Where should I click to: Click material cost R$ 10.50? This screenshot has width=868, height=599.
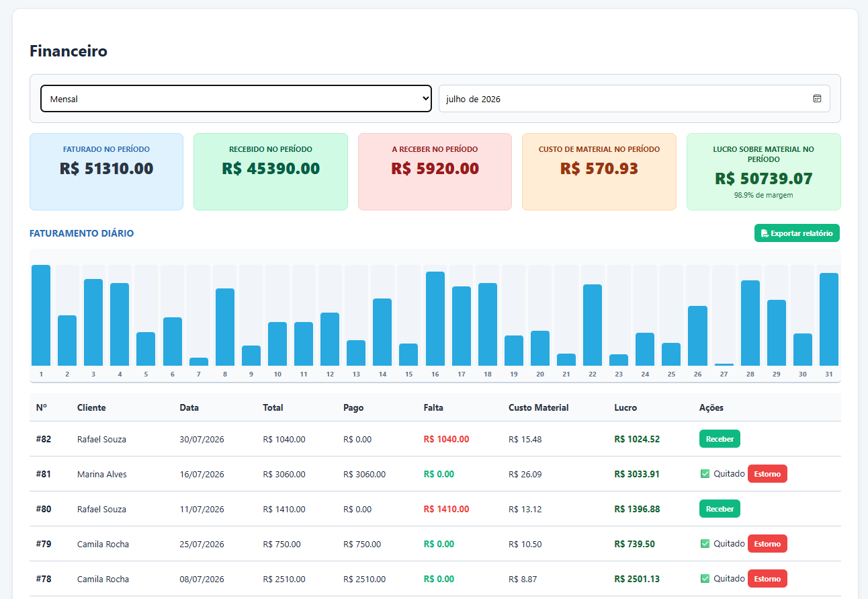(x=525, y=544)
